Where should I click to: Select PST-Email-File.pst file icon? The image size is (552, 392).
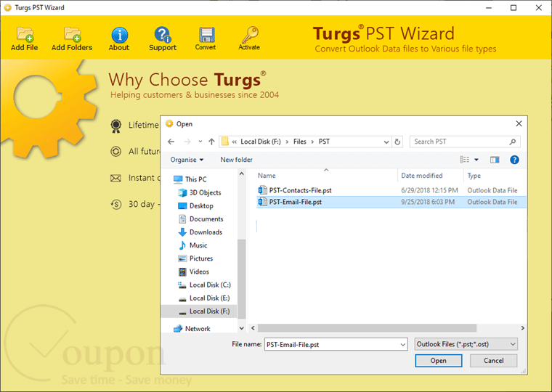click(262, 202)
